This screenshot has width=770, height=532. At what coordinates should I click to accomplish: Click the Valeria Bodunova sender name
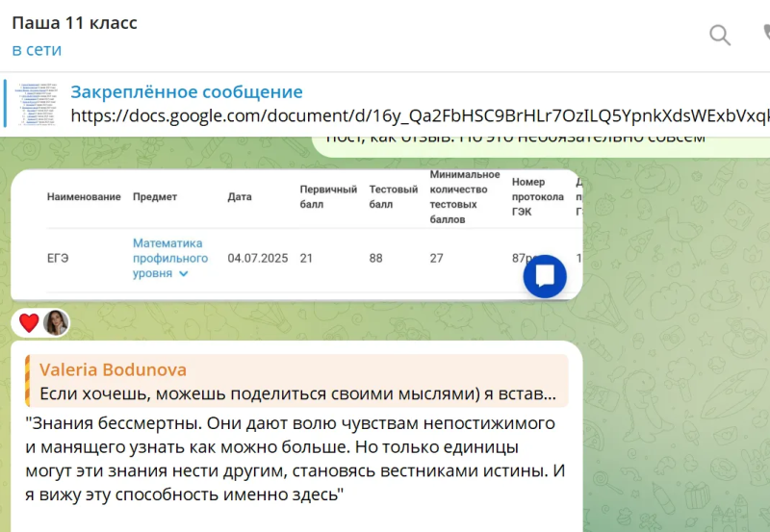pos(113,369)
